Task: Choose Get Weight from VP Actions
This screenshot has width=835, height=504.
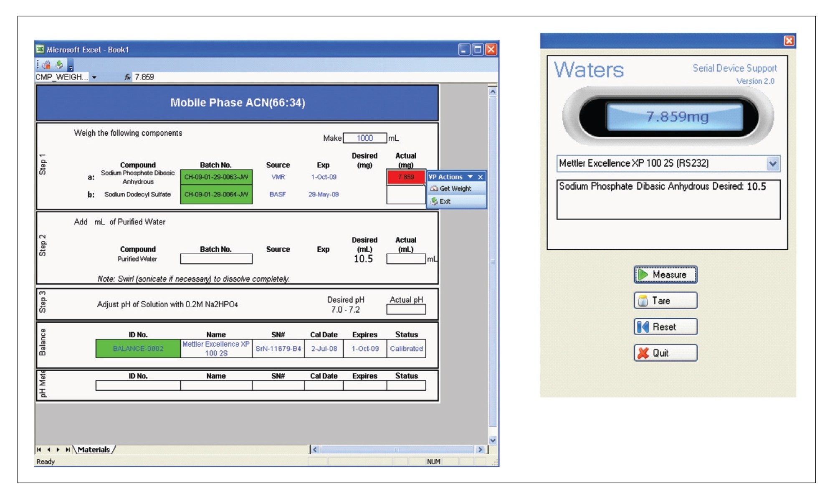Action: (455, 189)
